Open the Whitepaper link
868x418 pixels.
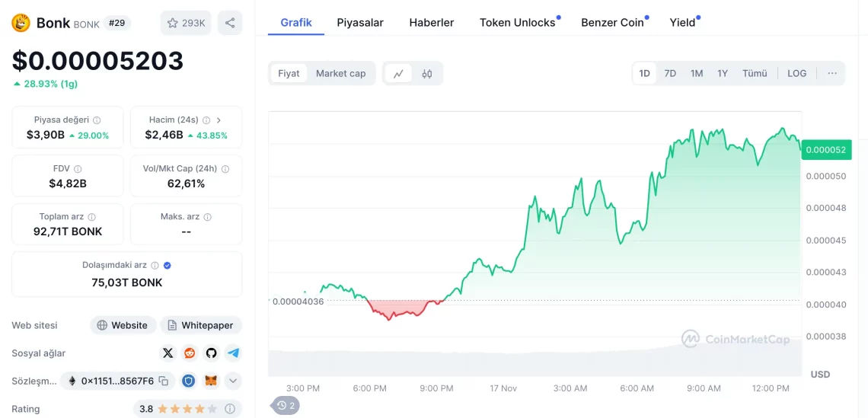(200, 325)
